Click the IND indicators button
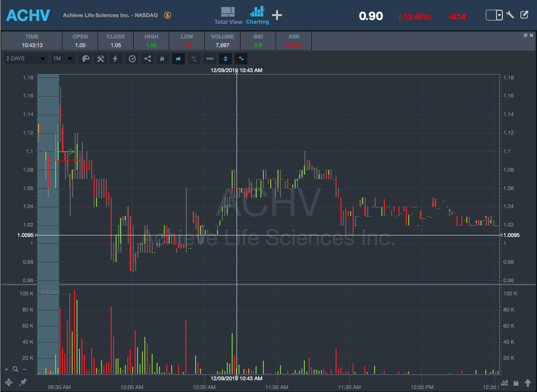The width and height of the screenshot is (537, 392). [x=210, y=59]
